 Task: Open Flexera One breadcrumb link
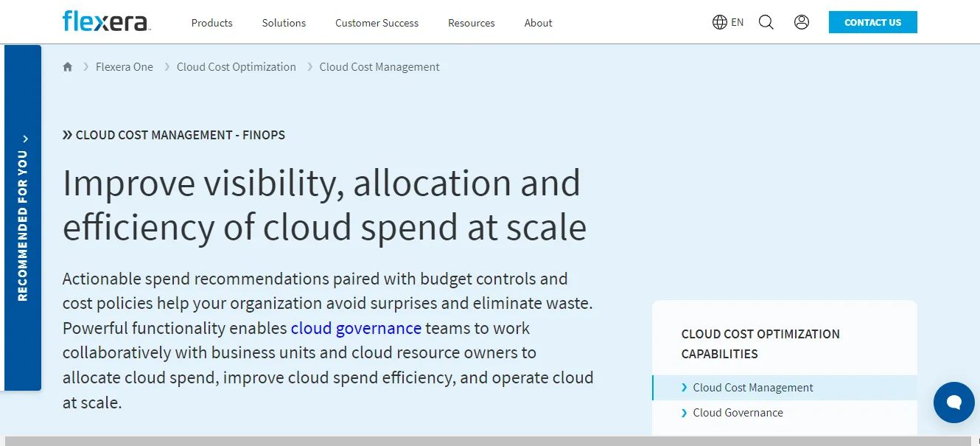pyautogui.click(x=125, y=67)
